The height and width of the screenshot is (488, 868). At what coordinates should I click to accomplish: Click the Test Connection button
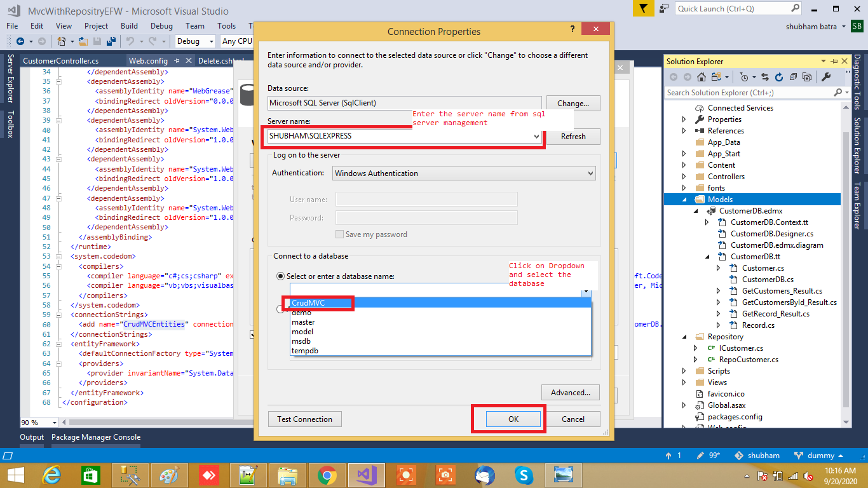[304, 419]
